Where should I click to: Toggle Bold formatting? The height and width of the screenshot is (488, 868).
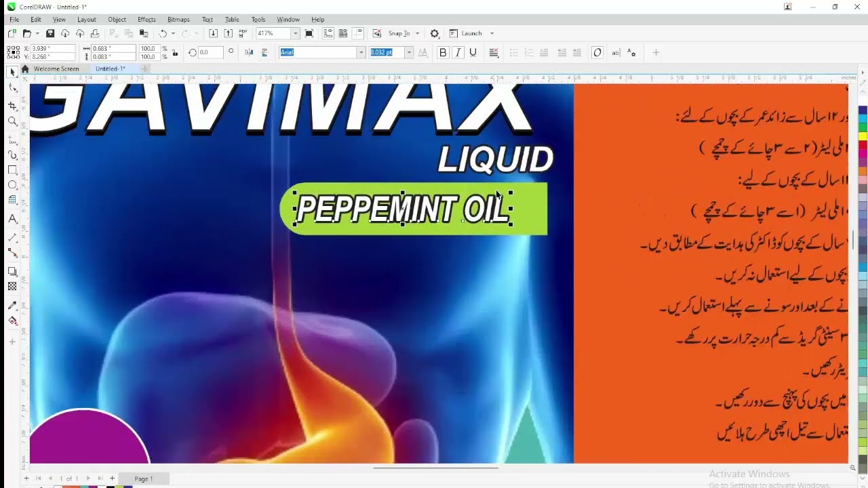443,52
